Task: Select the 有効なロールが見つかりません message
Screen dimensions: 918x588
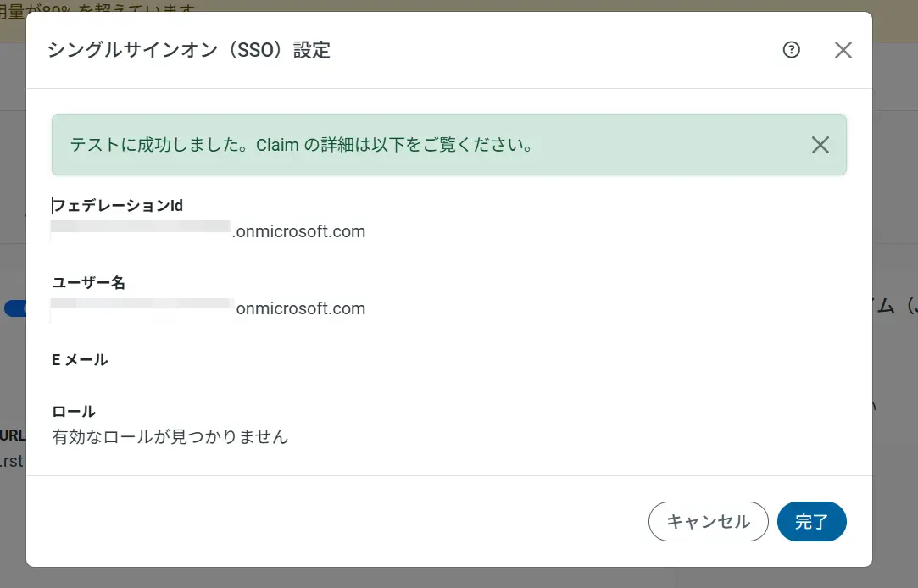Action: tap(168, 437)
